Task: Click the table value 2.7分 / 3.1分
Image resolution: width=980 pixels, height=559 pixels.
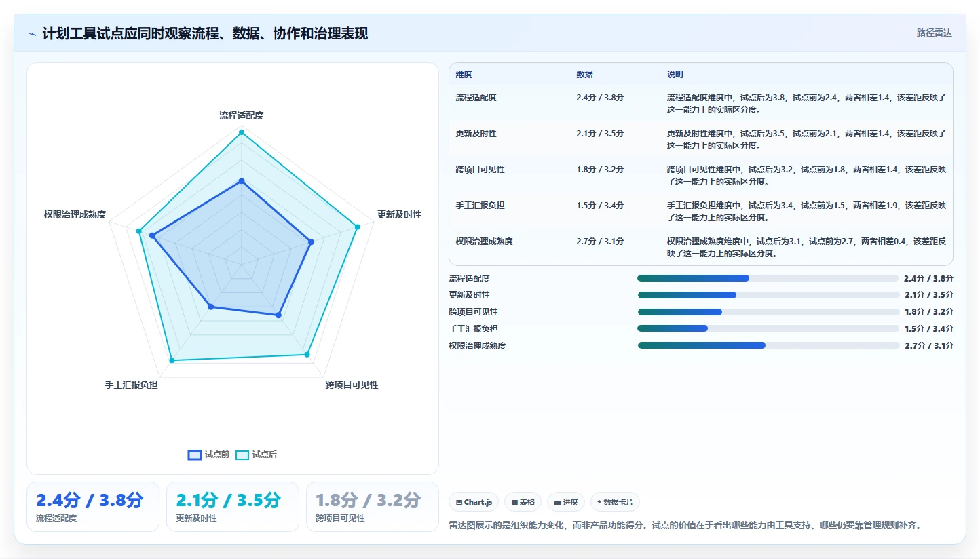Action: (600, 242)
